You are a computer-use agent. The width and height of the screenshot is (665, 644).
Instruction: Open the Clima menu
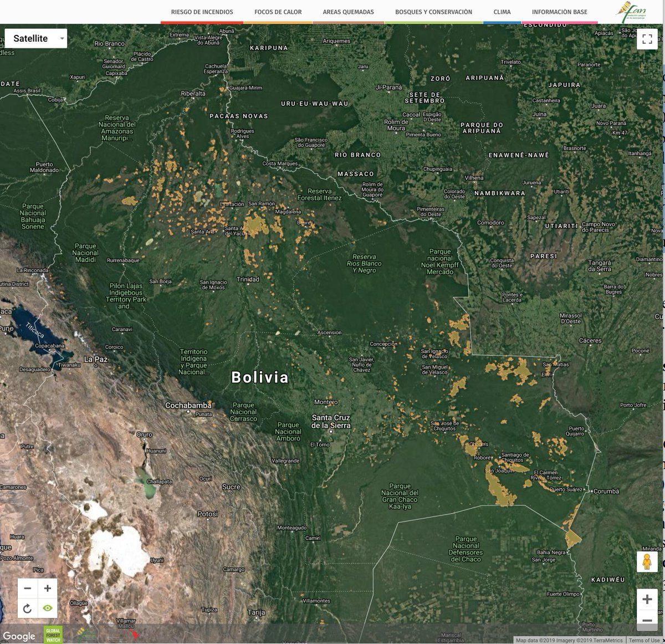click(x=502, y=12)
